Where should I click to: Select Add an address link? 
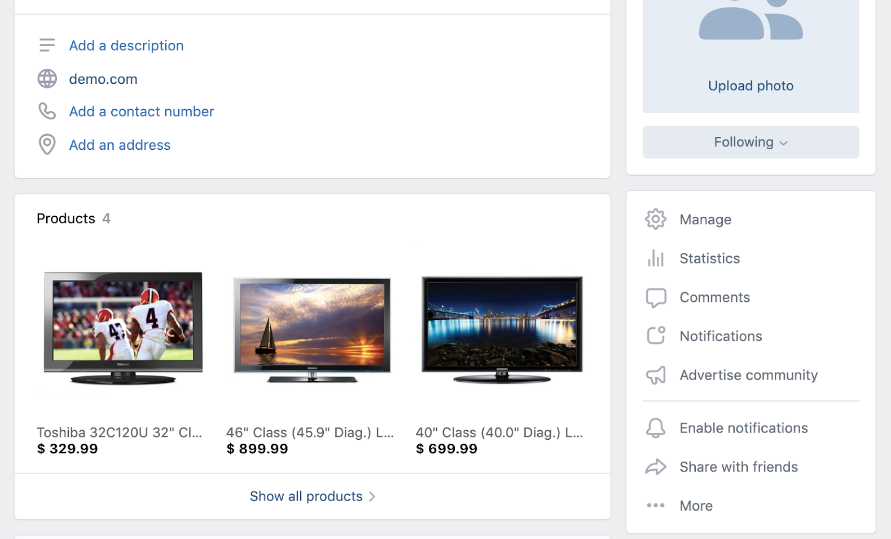tap(119, 145)
